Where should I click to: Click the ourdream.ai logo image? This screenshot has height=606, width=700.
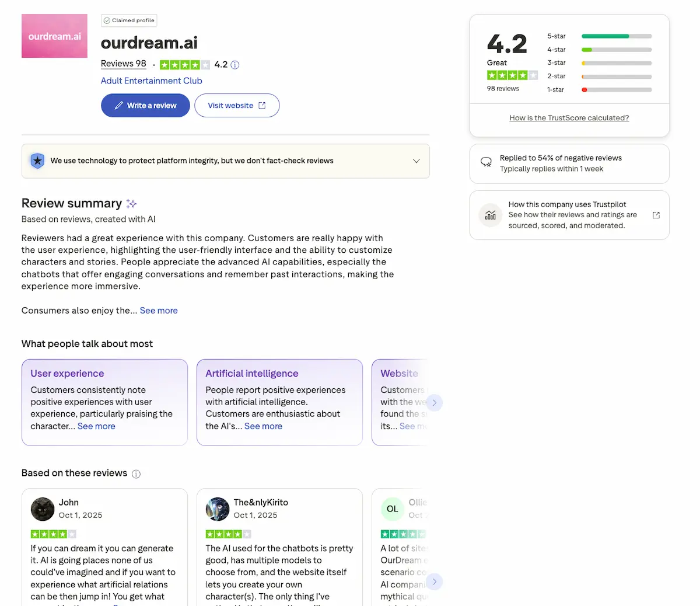pos(54,36)
